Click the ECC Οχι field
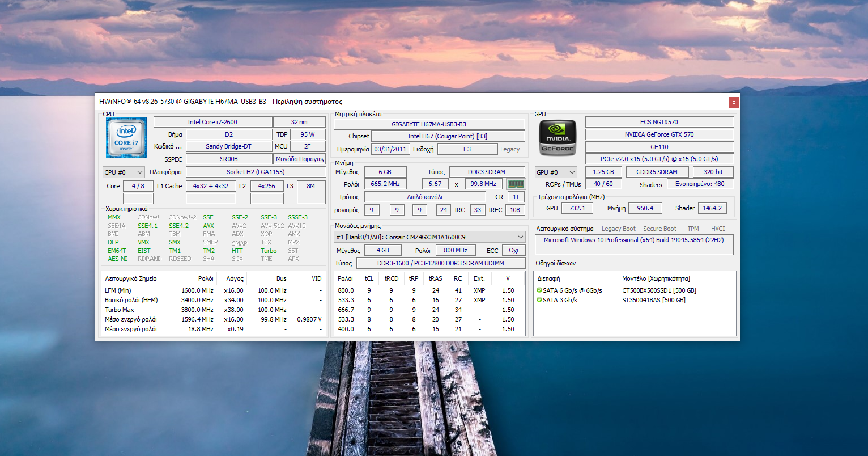 tap(513, 250)
